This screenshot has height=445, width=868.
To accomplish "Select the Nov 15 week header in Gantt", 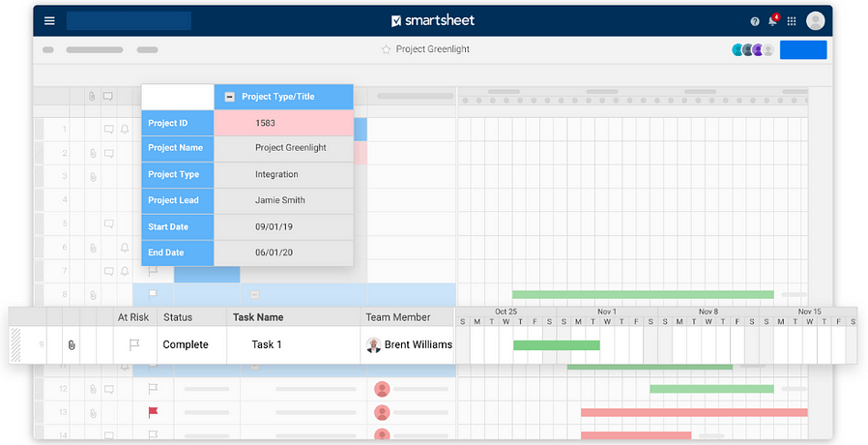I will click(809, 311).
